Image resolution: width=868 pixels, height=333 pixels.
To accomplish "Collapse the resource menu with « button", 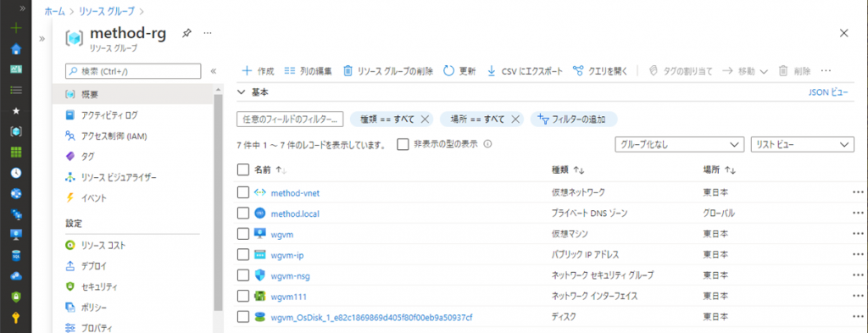I will point(214,71).
